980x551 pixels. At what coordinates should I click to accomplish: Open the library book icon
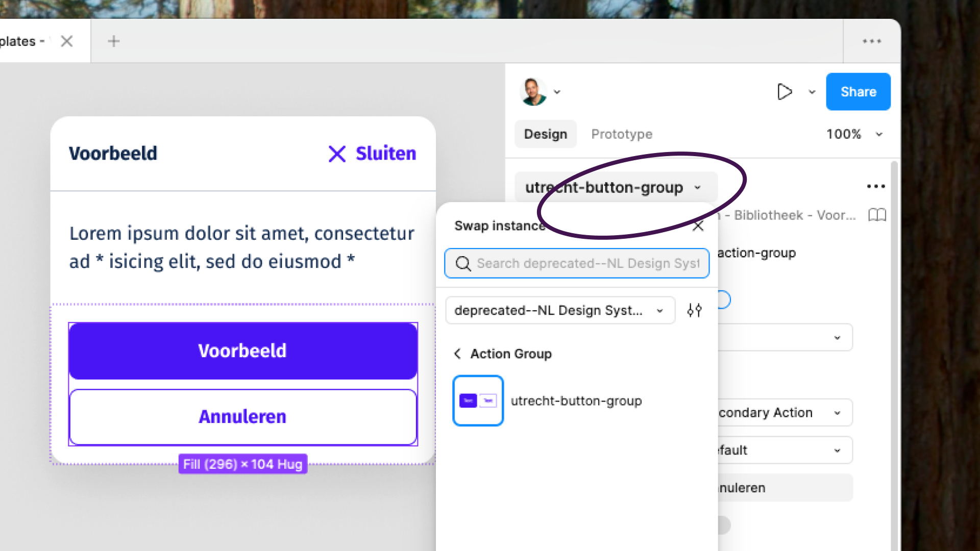click(877, 215)
